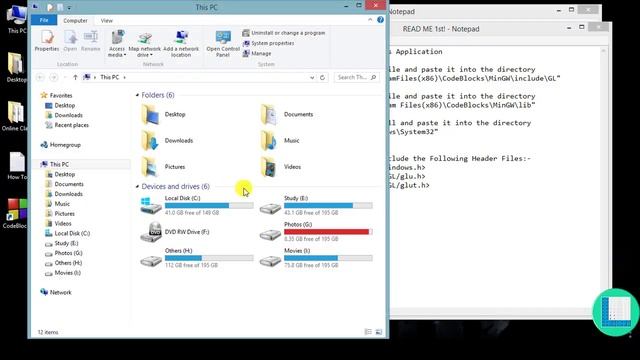Select the Photos (G:) drive icon

[270, 235]
